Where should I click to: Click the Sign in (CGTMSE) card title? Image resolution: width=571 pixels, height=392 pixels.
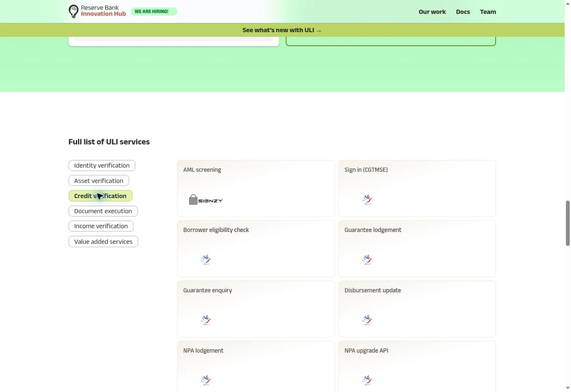(x=366, y=170)
